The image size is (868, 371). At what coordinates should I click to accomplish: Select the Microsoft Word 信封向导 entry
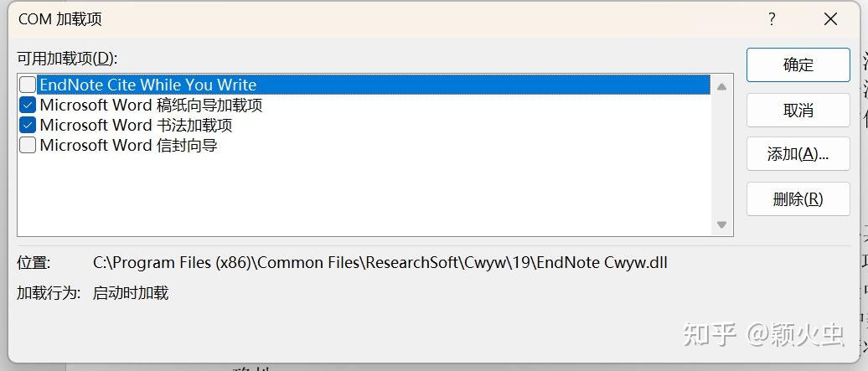128,146
